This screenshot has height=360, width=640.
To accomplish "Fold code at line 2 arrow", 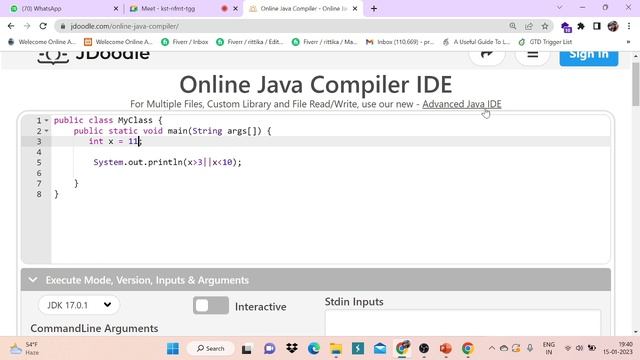I will [x=46, y=131].
